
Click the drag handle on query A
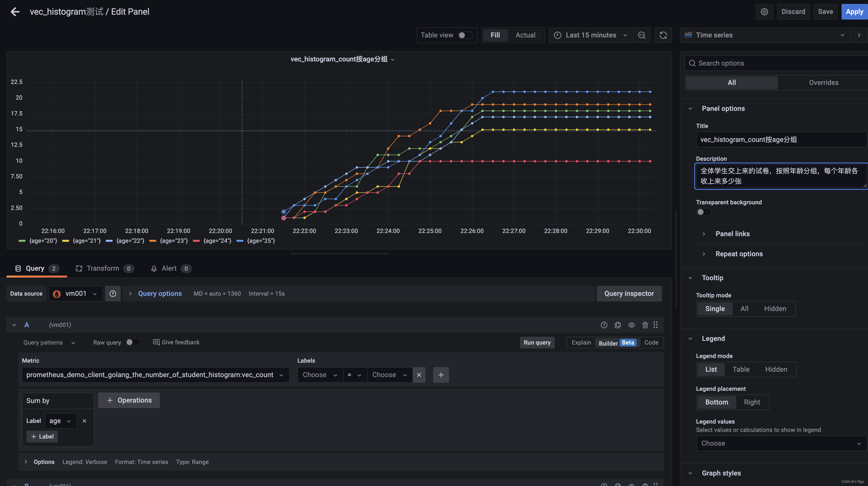pyautogui.click(x=655, y=325)
